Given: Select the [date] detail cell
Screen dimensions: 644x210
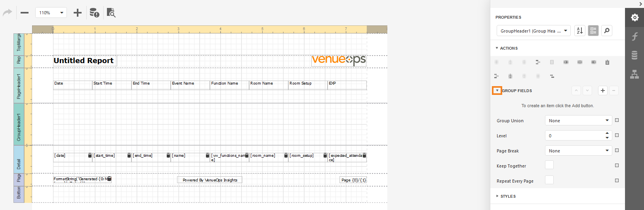Looking at the screenshot, I should pyautogui.click(x=73, y=158).
